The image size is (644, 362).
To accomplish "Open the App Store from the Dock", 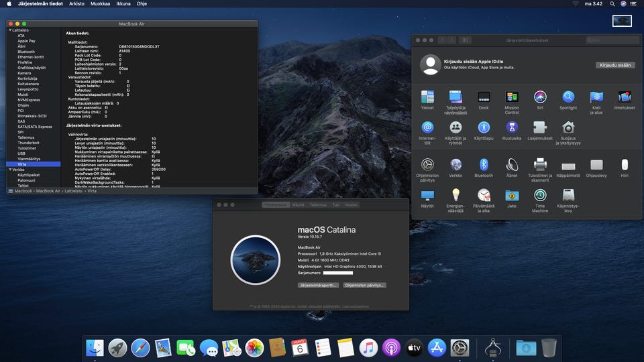I will 437,348.
